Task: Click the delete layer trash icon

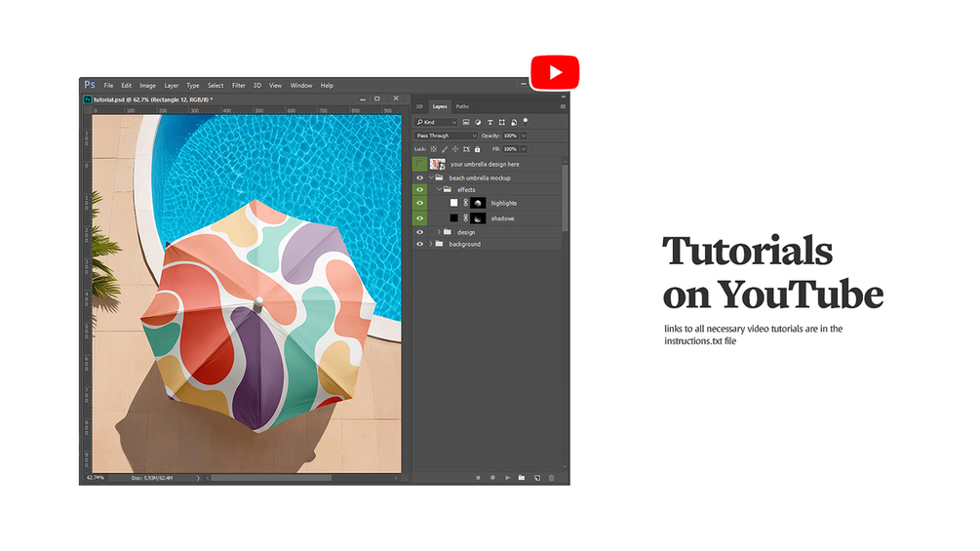Action: [551, 478]
